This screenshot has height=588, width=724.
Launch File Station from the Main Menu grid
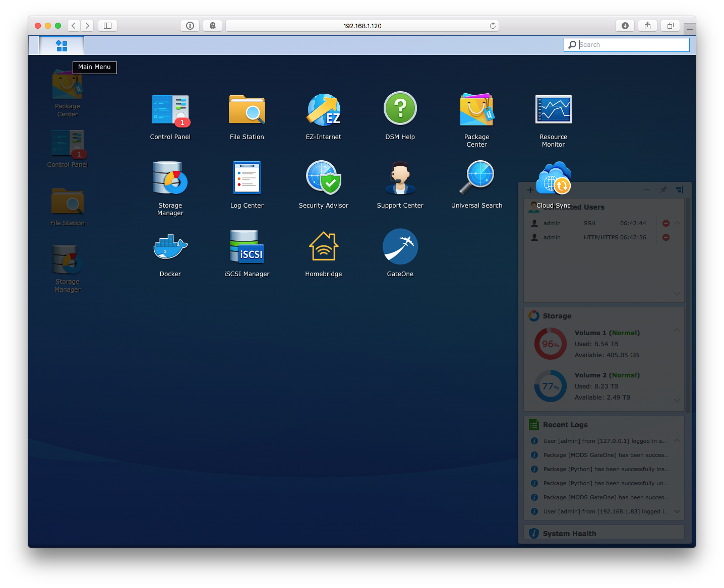pyautogui.click(x=247, y=116)
